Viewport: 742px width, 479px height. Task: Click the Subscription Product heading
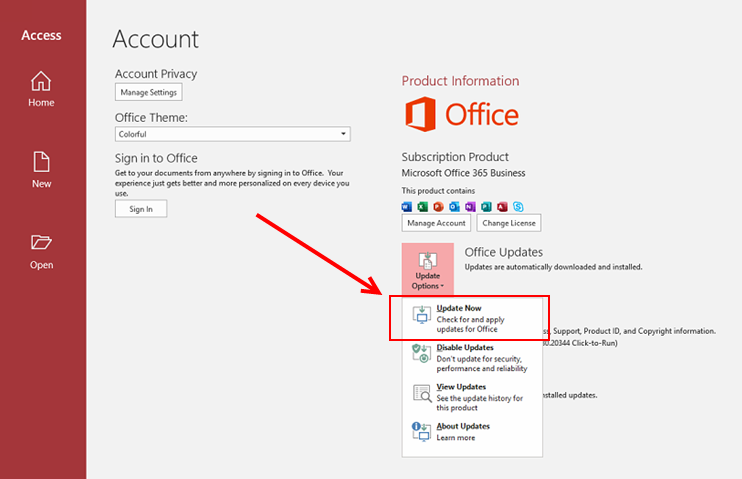pos(455,157)
